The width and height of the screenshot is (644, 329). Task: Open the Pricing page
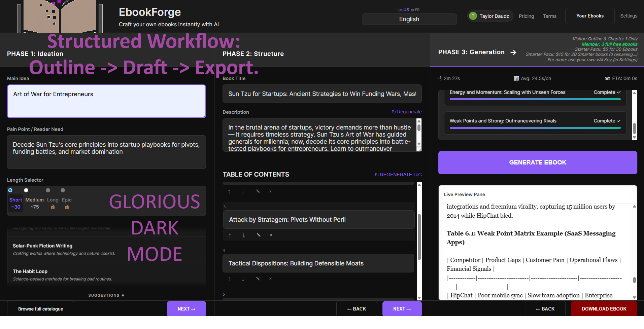(526, 16)
